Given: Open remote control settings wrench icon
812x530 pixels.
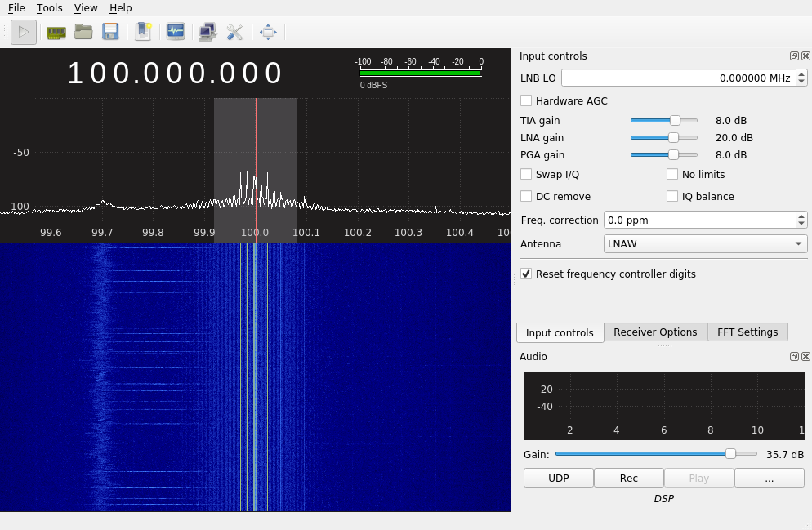Looking at the screenshot, I should tap(235, 32).
